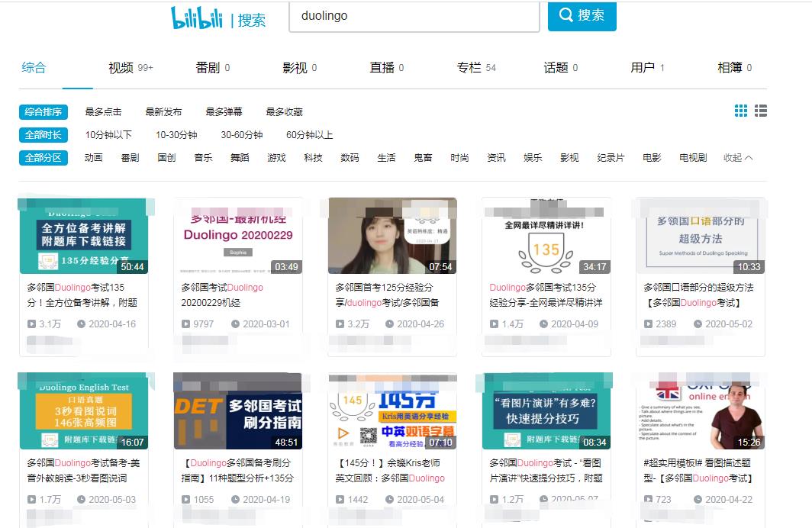This screenshot has height=528, width=812.
Task: Filter duration to 10-30分钟
Action: point(176,135)
